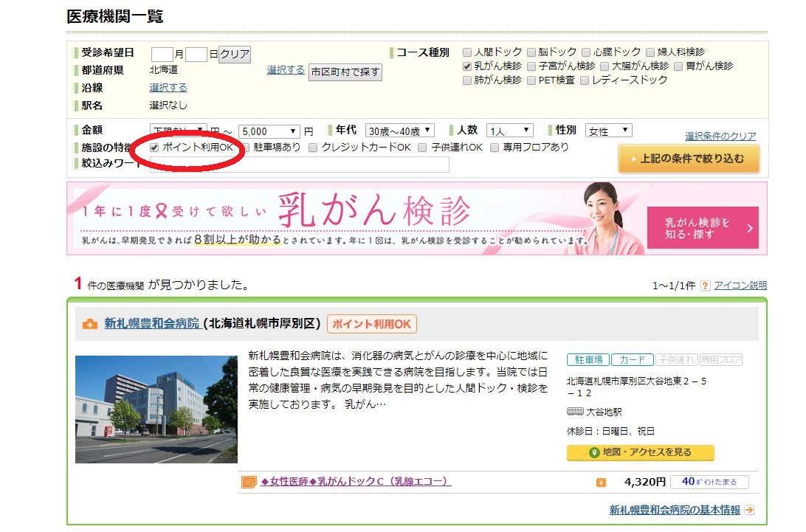
Task: Click the orange hospital icon beside 新札幌豊和会病院
Action: click(90, 324)
